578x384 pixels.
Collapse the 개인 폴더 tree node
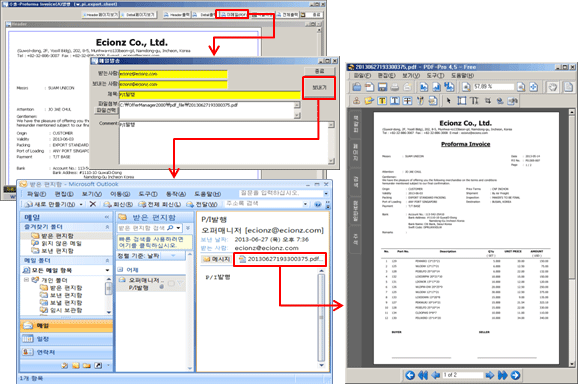coord(26,280)
